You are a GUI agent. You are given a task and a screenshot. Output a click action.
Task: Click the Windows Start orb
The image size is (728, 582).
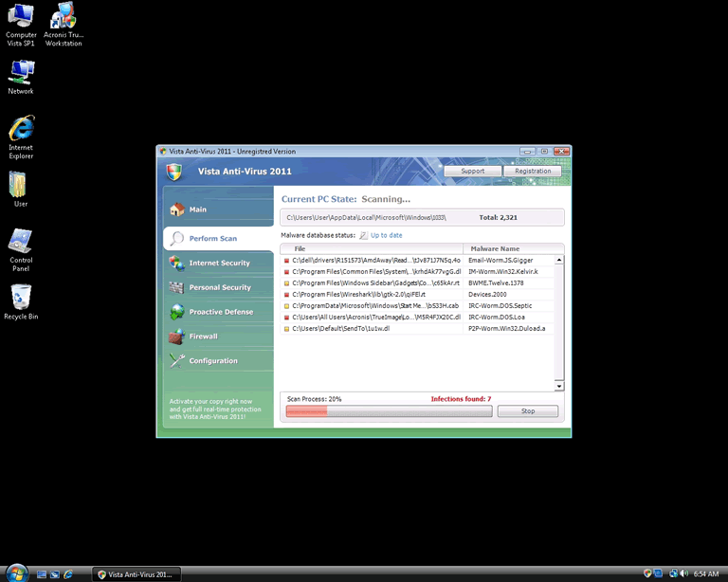16,573
